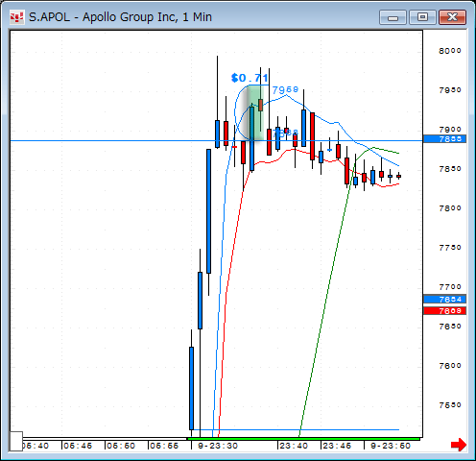476x461 pixels.
Task: Maximize the S.APOL chart window
Action: tap(422, 17)
